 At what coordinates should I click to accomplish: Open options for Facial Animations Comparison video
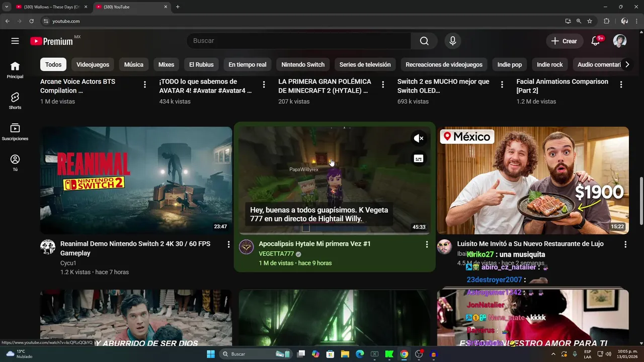click(621, 84)
